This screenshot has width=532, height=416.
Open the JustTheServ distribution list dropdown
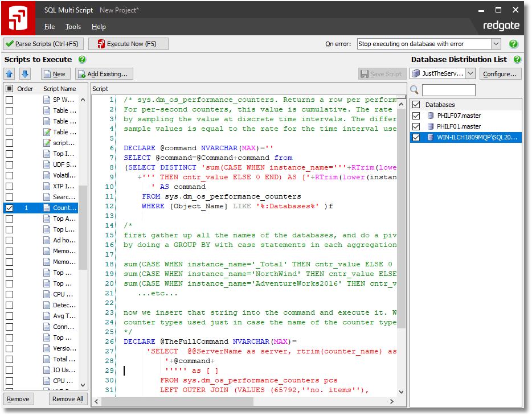[x=470, y=73]
